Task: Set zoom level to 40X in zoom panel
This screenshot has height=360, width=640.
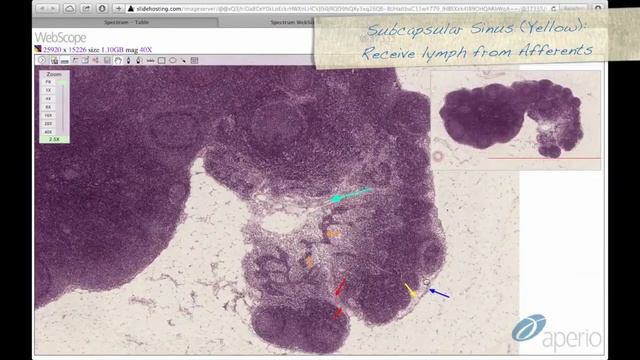Action: coord(48,132)
